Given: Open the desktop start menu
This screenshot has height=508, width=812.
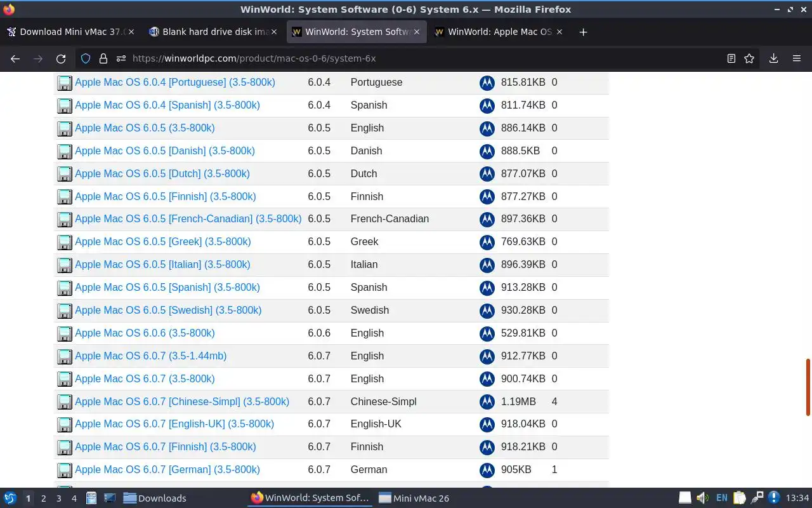Looking at the screenshot, I should (10, 498).
